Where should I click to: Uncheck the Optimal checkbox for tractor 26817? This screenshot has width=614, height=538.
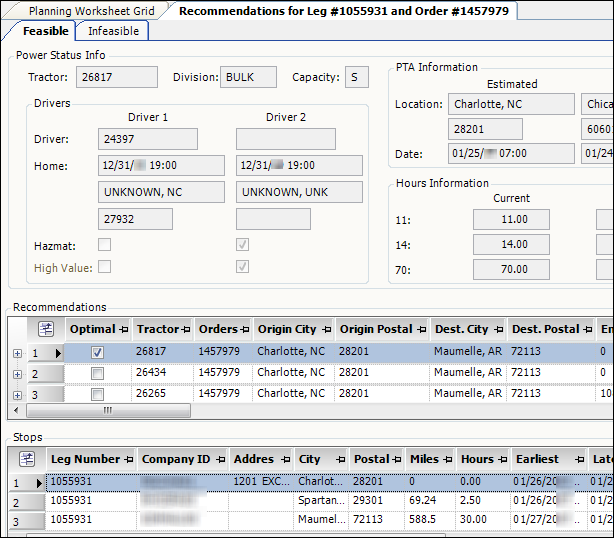coord(97,352)
